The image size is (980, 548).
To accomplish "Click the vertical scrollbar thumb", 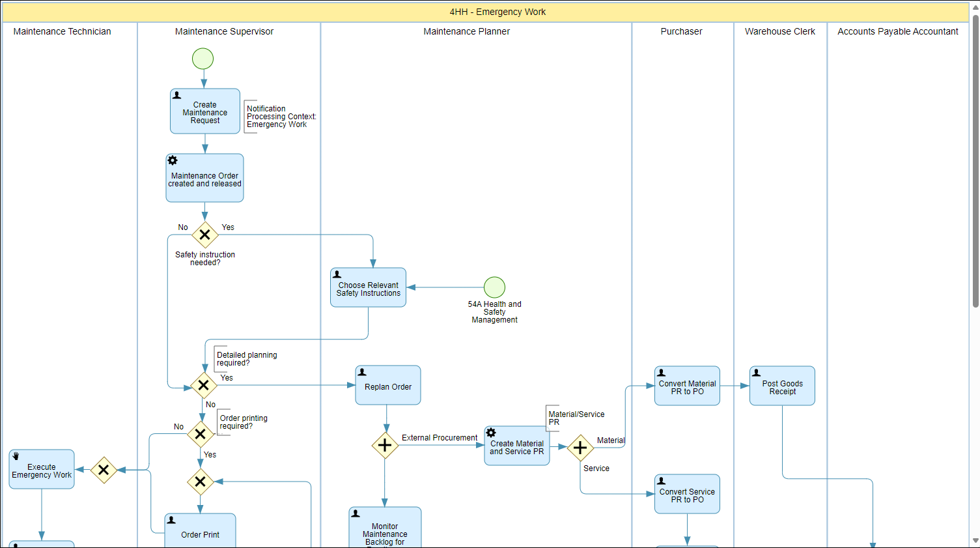I will [x=975, y=160].
